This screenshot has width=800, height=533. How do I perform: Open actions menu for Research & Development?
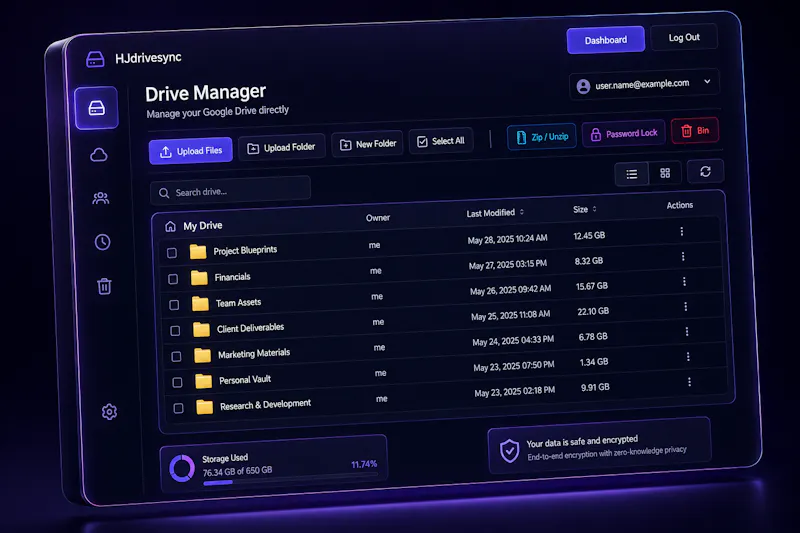(x=689, y=382)
